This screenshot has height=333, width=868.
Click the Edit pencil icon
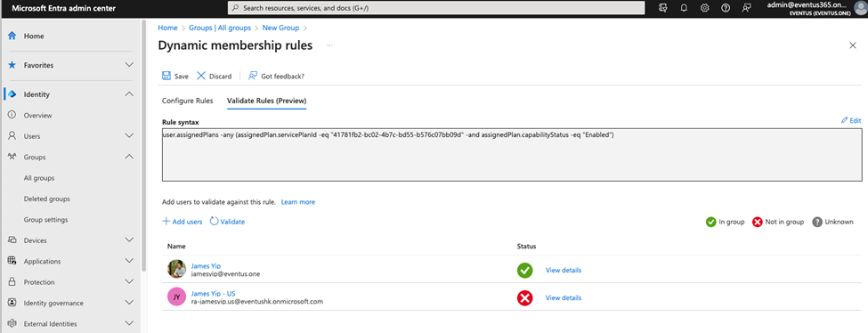844,120
